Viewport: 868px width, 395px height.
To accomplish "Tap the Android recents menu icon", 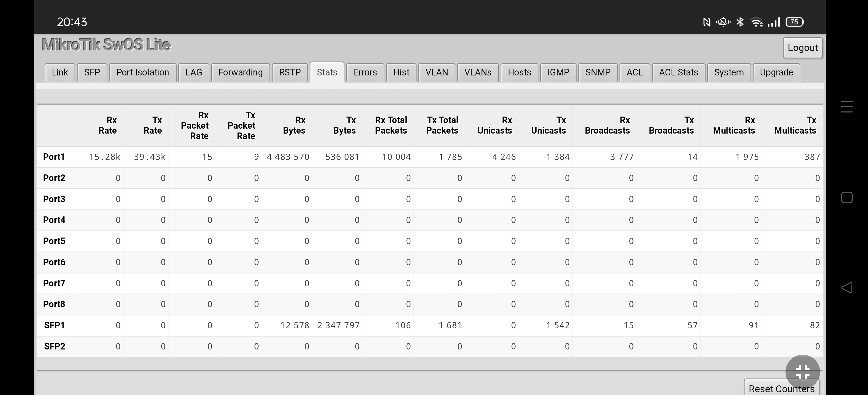I will [x=846, y=107].
